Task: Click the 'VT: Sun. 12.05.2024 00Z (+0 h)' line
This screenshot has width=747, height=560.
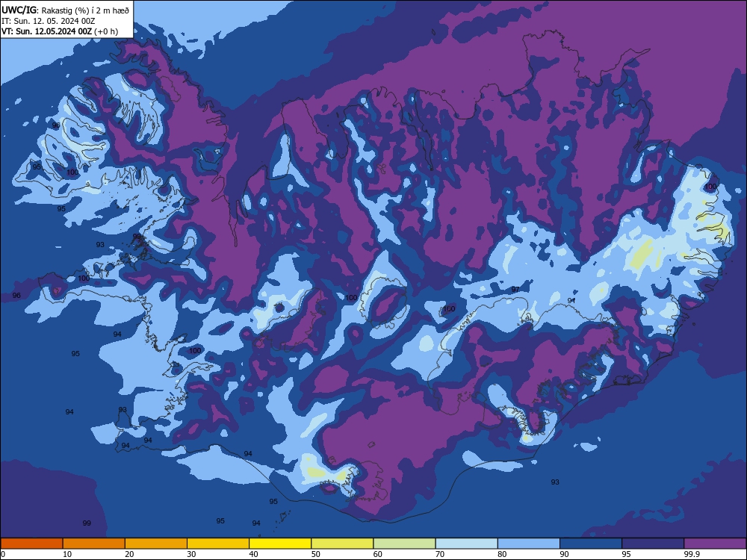Action: [60, 31]
